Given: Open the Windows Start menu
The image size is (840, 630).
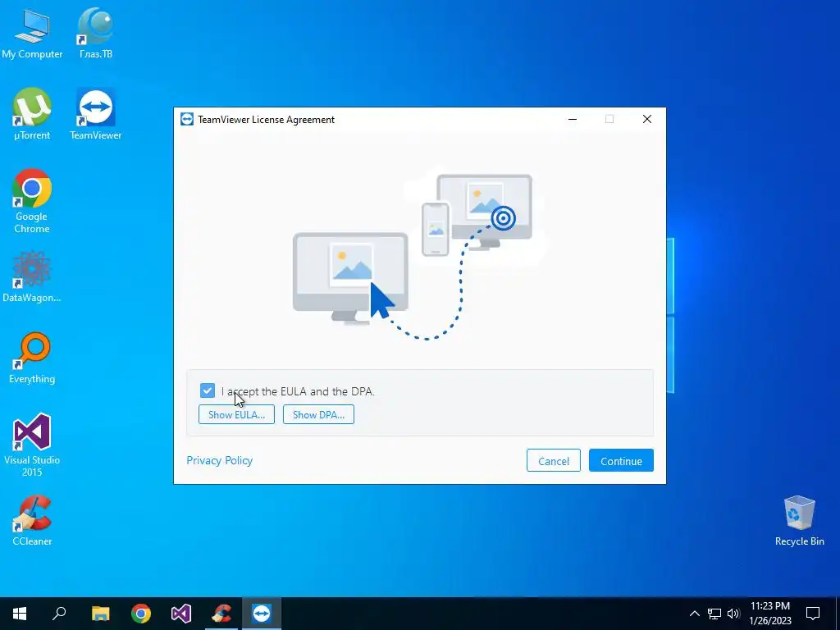Looking at the screenshot, I should pos(20,614).
